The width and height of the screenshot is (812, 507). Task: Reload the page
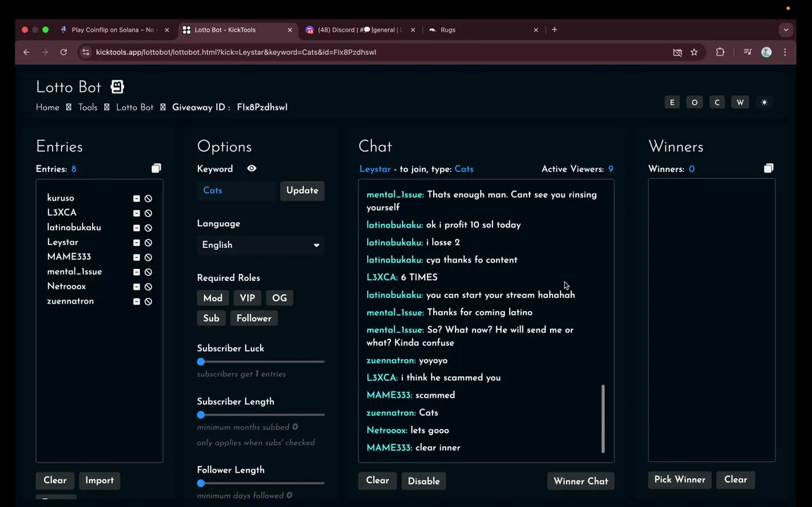coord(63,52)
